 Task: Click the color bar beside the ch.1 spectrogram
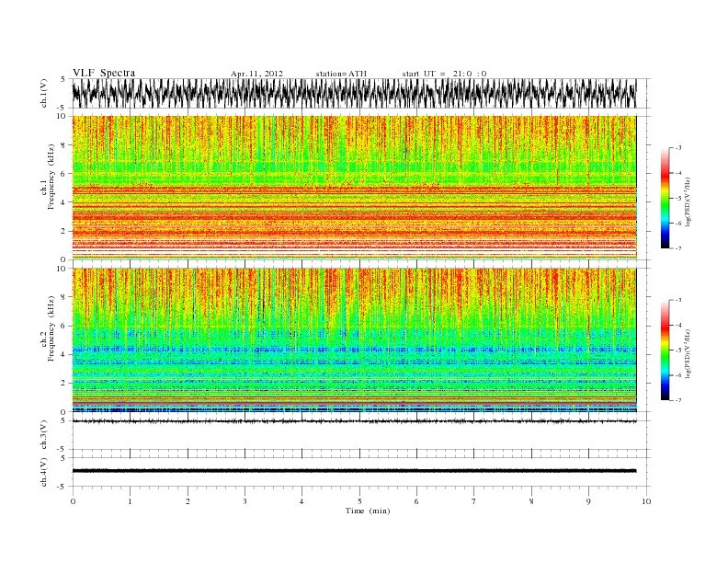tap(665, 198)
